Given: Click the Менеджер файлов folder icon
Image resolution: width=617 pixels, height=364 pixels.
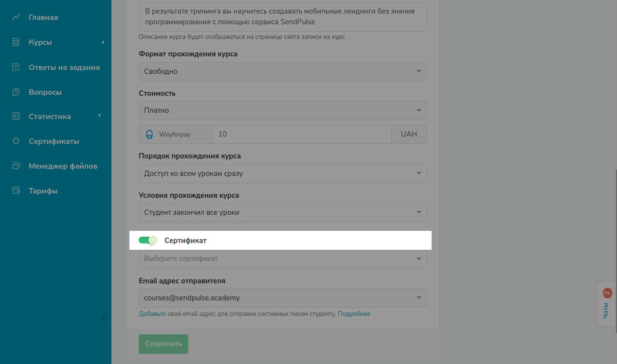Looking at the screenshot, I should 16,166.
